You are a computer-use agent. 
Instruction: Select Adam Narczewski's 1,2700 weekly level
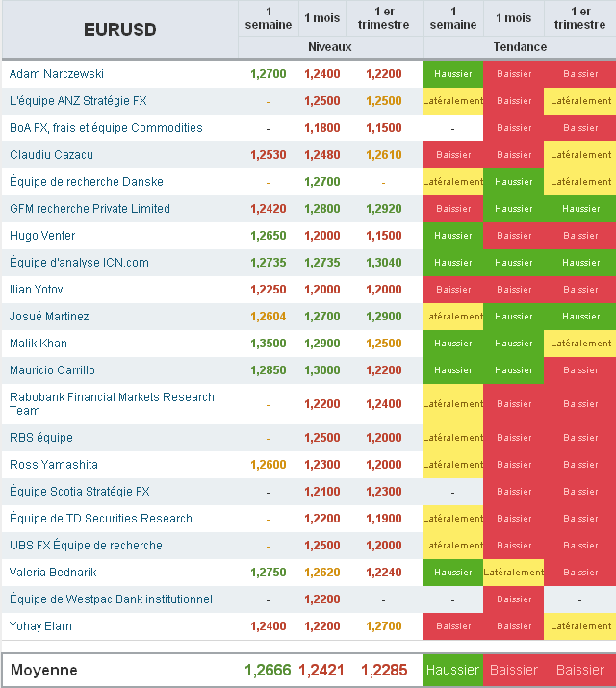tap(269, 74)
